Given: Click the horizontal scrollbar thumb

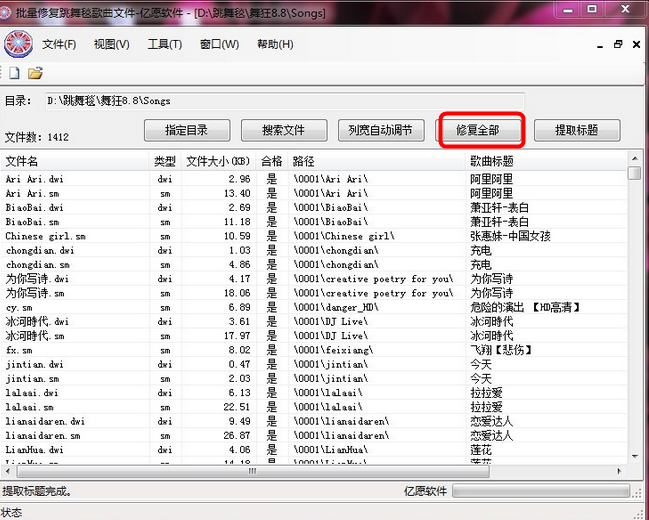Looking at the screenshot, I should pos(253,471).
